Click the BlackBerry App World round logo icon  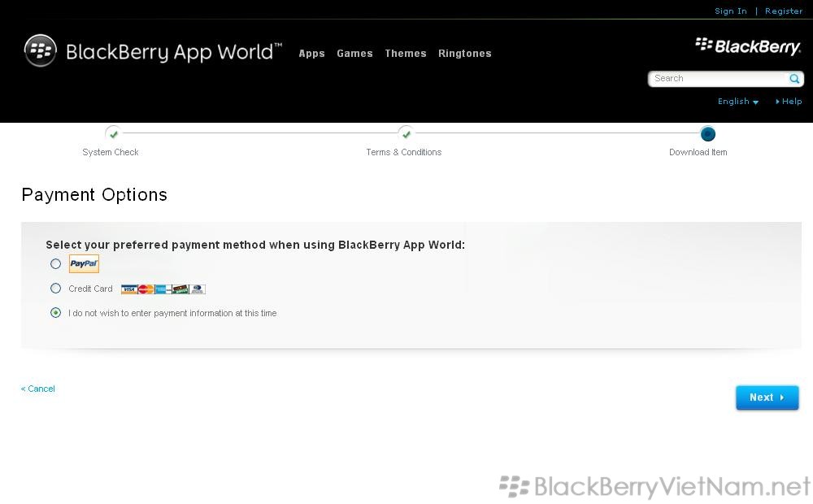pyautogui.click(x=41, y=51)
